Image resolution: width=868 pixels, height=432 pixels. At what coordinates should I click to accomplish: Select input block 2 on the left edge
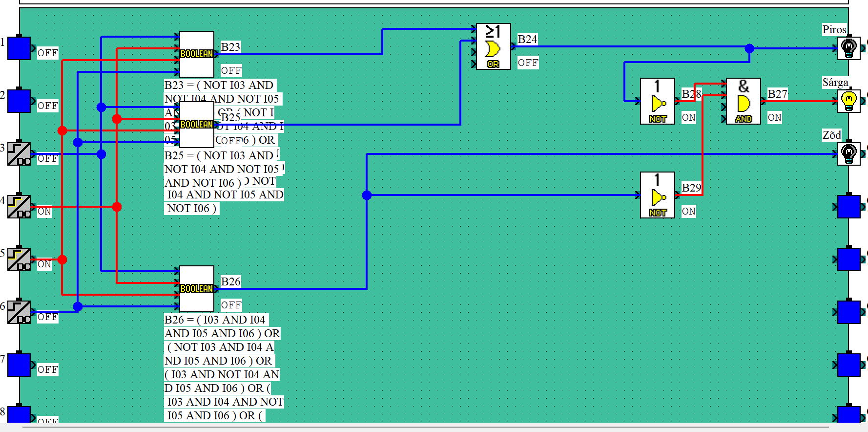tap(19, 101)
